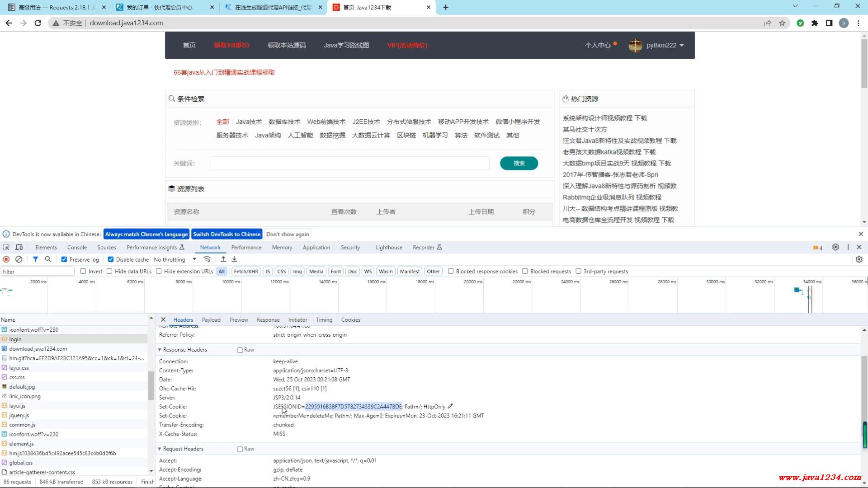Click Switch DevTools to Chinese button

pyautogui.click(x=227, y=234)
